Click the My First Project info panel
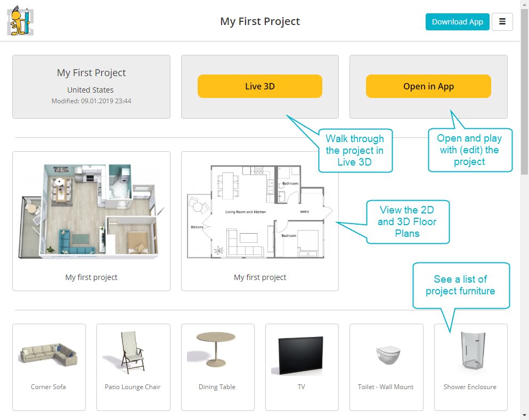The height and width of the screenshot is (420, 529). (x=91, y=85)
